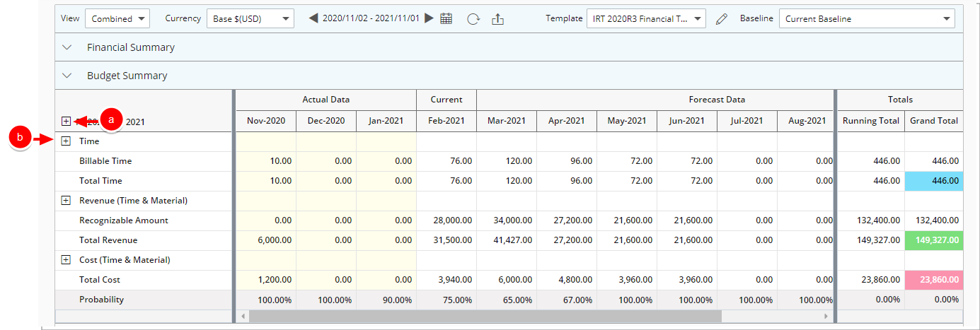Select the Total Revenue row label

pos(108,240)
